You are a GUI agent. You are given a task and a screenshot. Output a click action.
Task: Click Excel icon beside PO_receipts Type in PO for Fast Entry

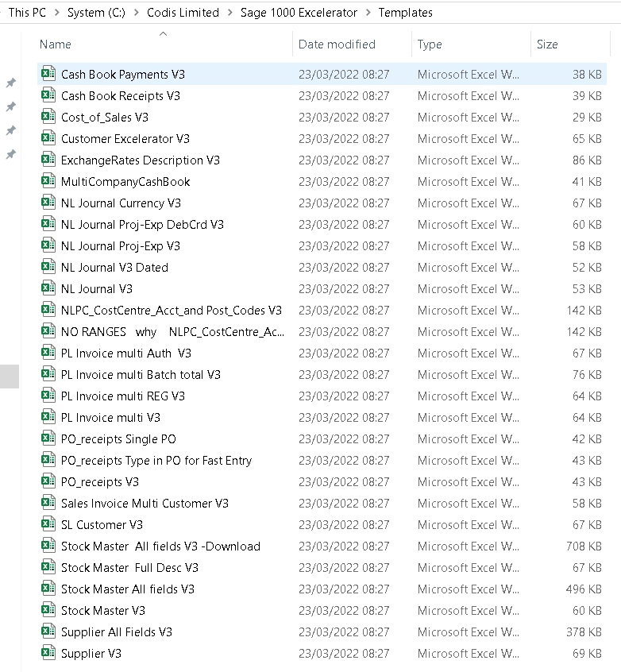click(x=48, y=459)
